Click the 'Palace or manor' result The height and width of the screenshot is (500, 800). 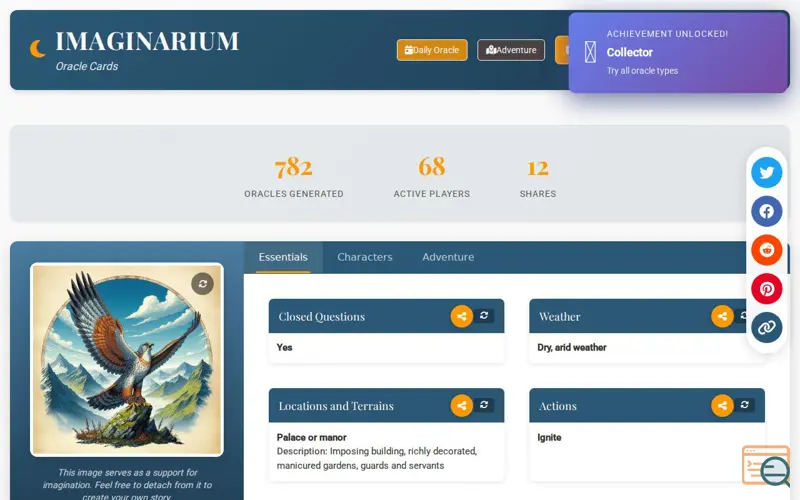tap(311, 437)
